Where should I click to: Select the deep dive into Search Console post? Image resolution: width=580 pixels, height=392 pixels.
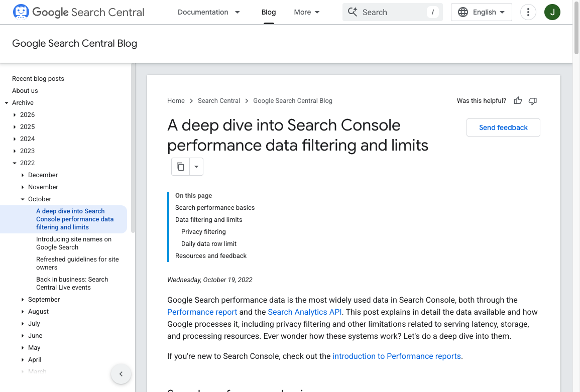75,219
